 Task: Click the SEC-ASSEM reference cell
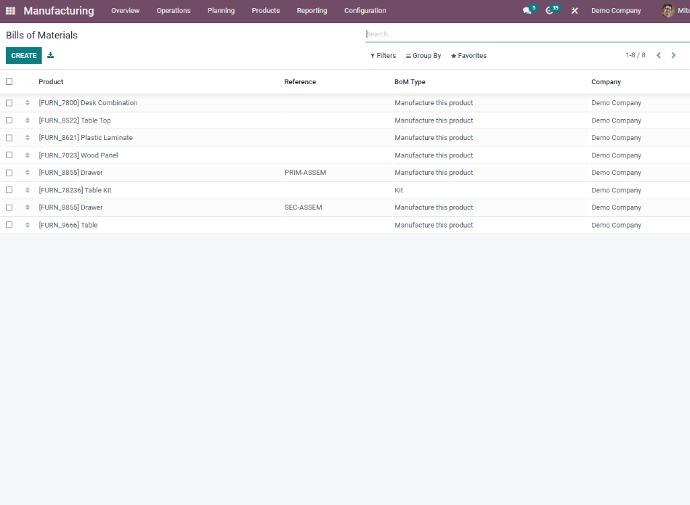pyautogui.click(x=303, y=208)
